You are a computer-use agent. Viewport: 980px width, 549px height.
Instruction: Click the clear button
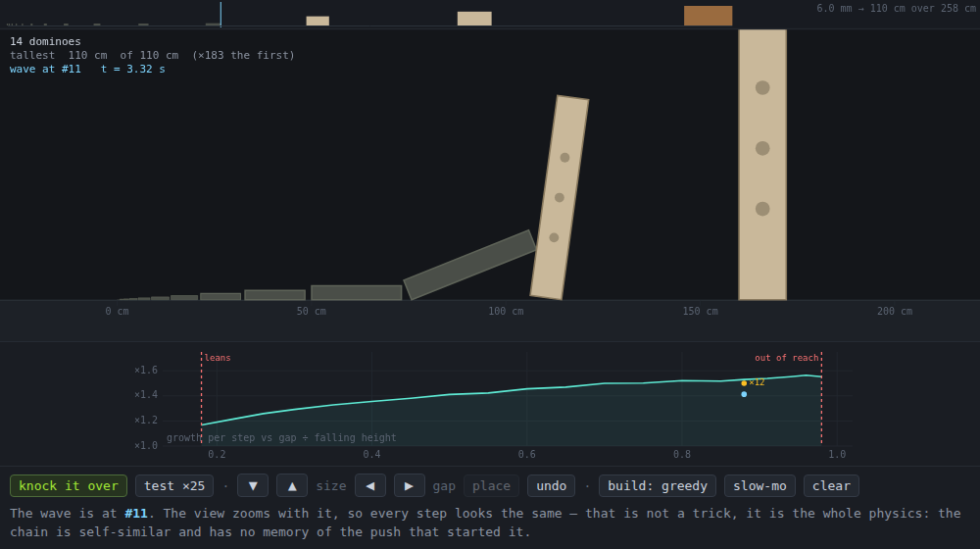point(831,486)
